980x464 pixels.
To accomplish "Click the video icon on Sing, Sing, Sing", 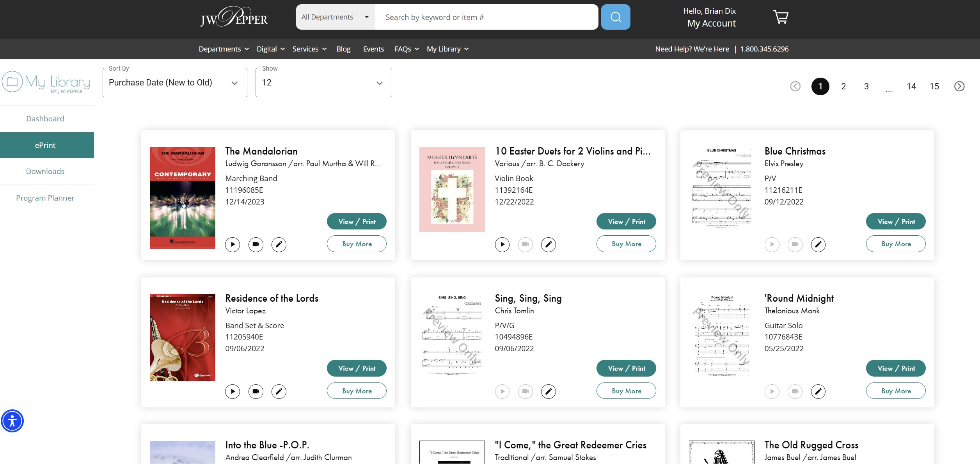I will (x=526, y=391).
